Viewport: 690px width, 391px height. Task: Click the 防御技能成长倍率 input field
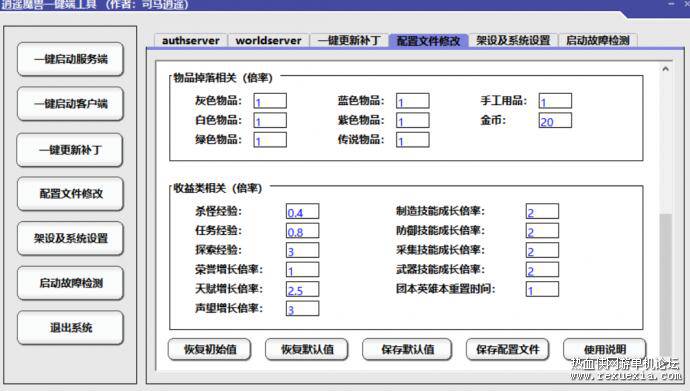[542, 231]
